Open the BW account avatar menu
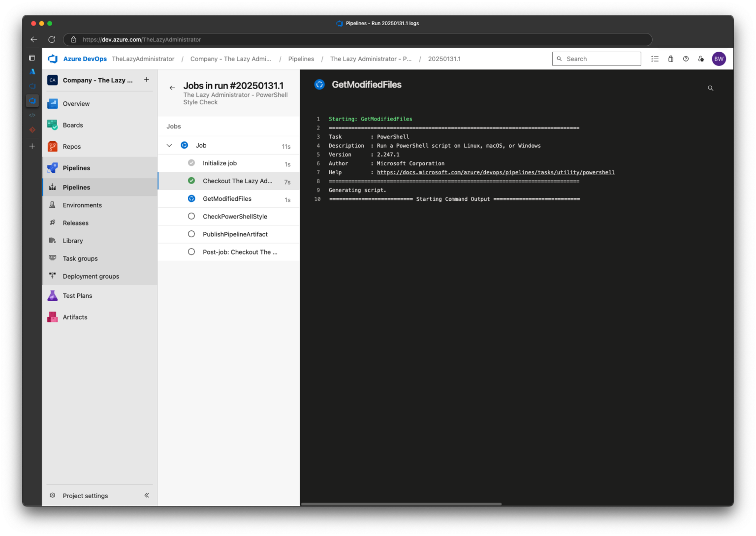The width and height of the screenshot is (756, 536). pos(719,59)
